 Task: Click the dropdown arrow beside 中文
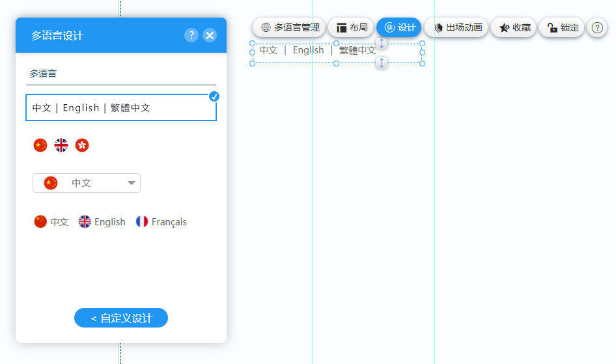coord(132,183)
